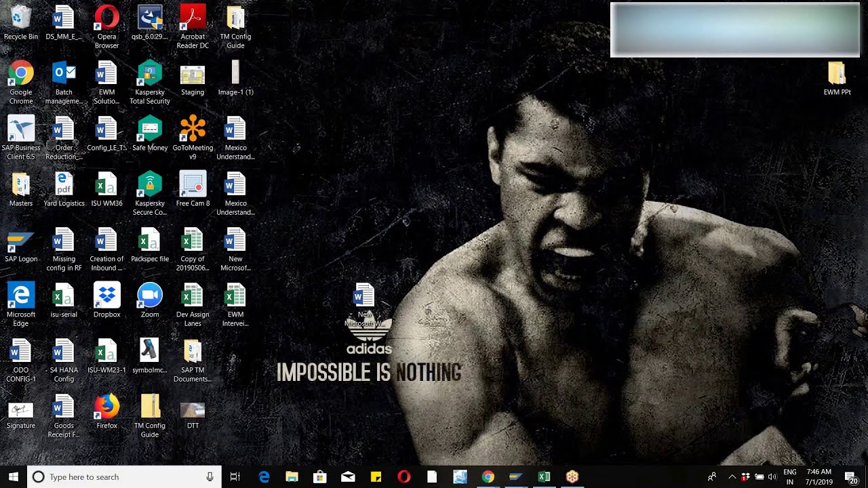
Task: Launch the Dropbox desktop shortcut
Action: pyautogui.click(x=106, y=301)
